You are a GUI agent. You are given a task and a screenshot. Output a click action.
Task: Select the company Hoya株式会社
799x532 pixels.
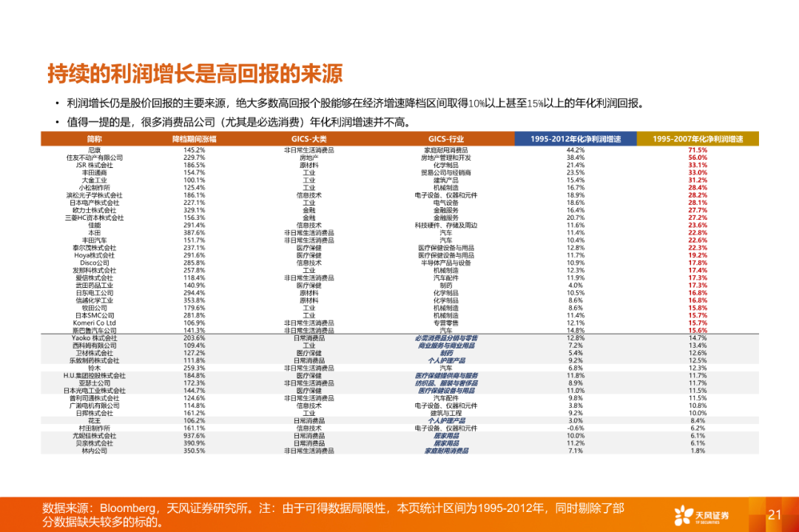click(94, 255)
